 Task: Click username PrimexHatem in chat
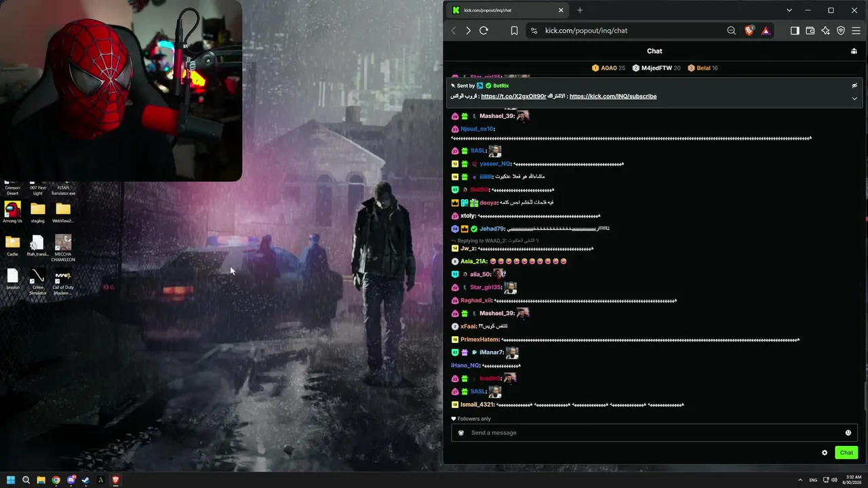tap(479, 340)
